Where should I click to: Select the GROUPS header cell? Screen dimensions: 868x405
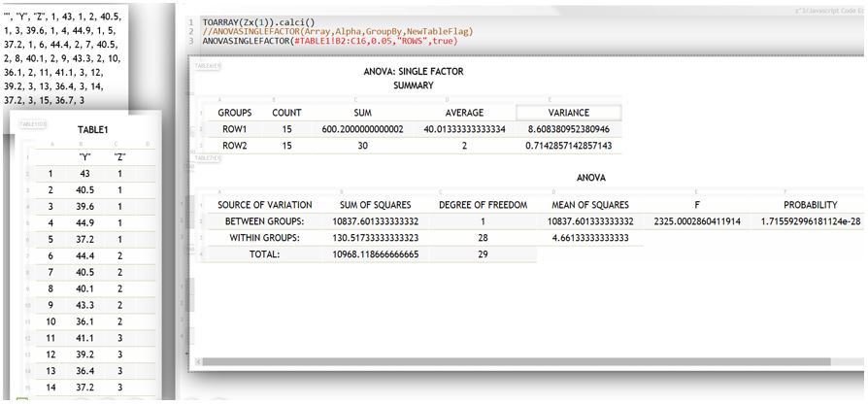235,113
